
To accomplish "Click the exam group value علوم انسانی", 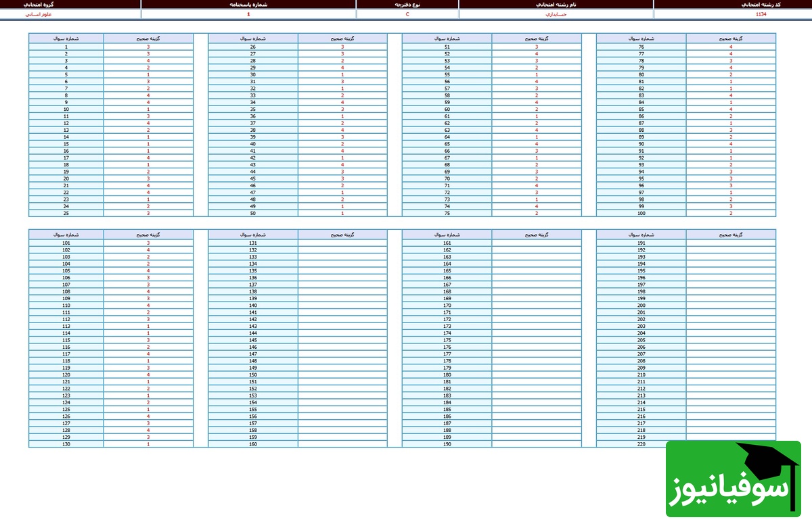I will pos(70,14).
